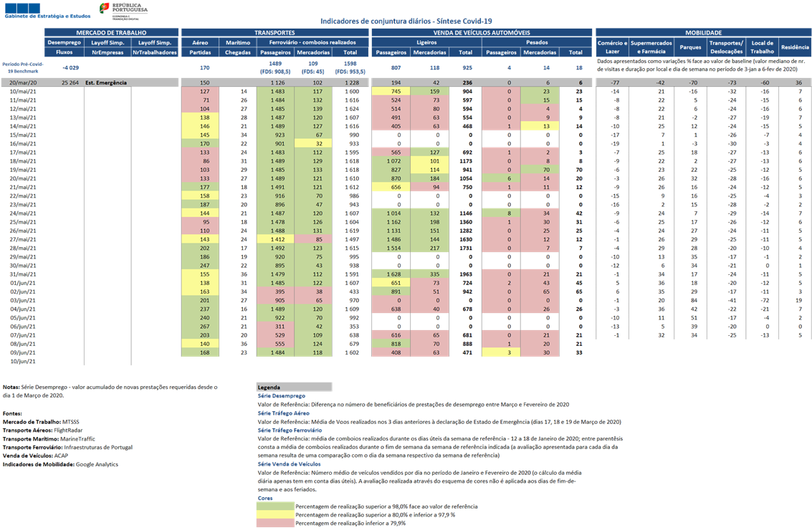The width and height of the screenshot is (812, 530).
Task: Click the -4 029 benchmark value
Action: (x=70, y=68)
